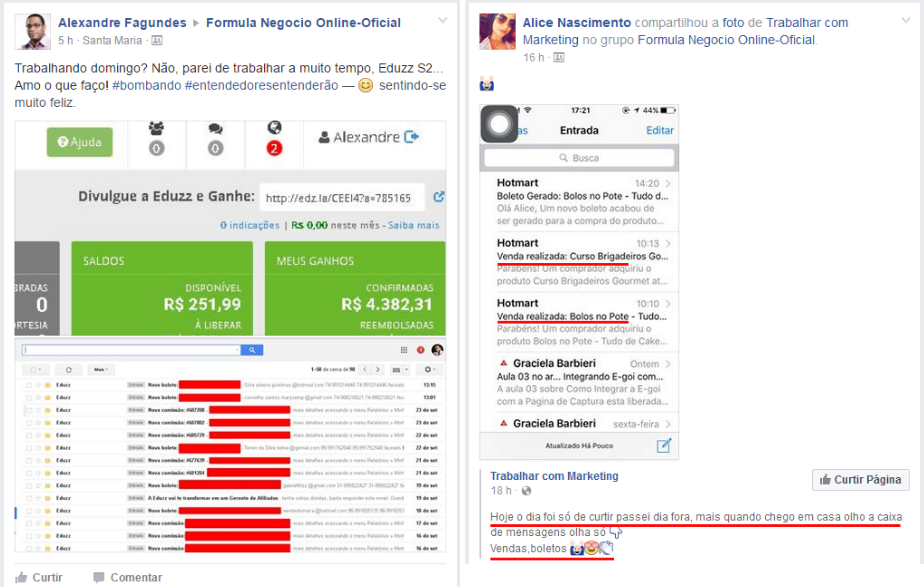Click the blue Gmail search button
The image size is (924, 587).
click(252, 350)
